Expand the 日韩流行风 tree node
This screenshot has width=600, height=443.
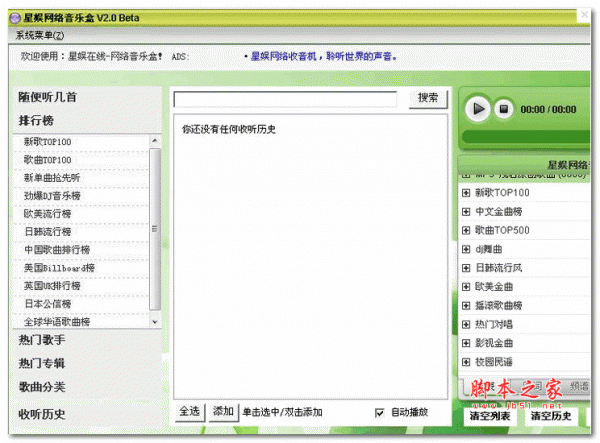click(x=466, y=268)
